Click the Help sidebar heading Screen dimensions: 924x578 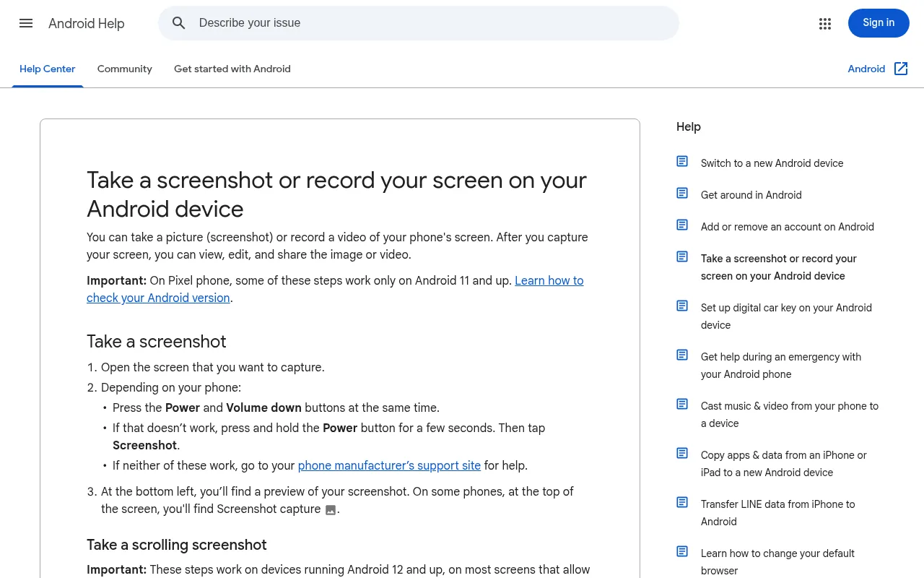[689, 127]
